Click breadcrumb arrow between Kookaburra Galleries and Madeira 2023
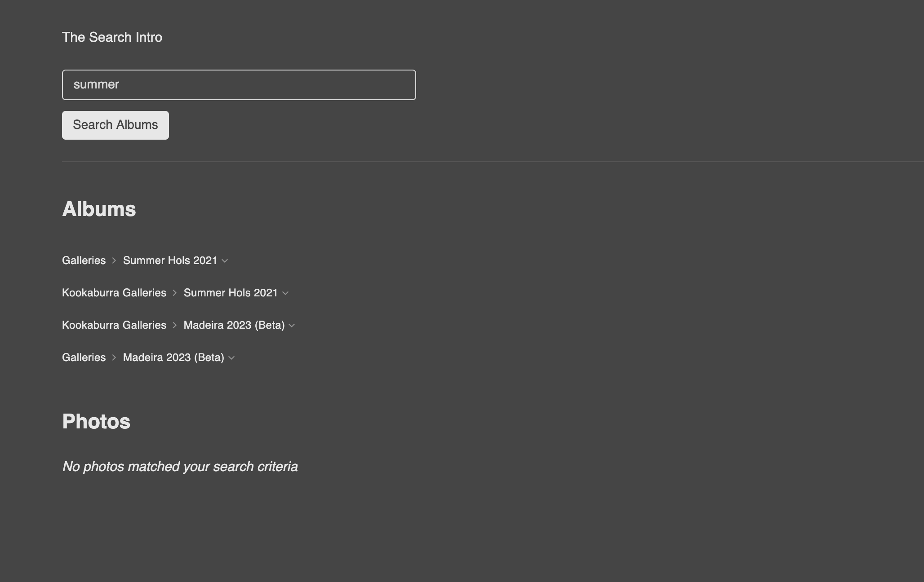The width and height of the screenshot is (924, 582). coord(175,325)
